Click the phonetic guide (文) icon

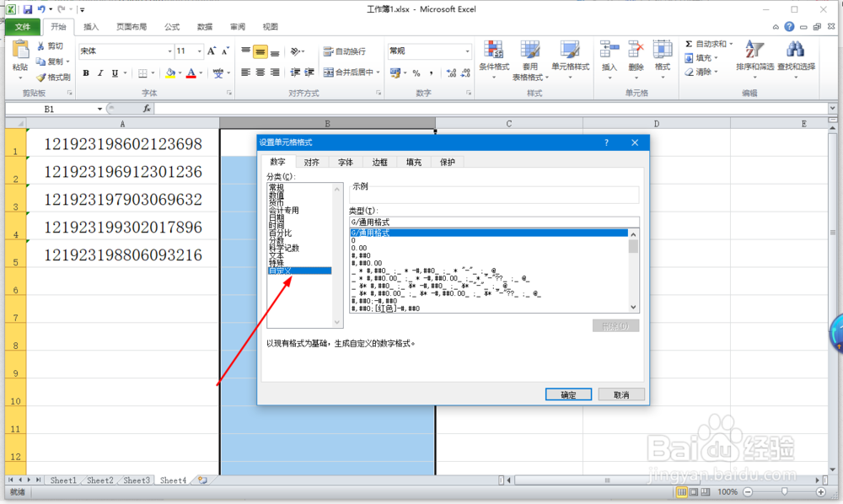point(217,73)
